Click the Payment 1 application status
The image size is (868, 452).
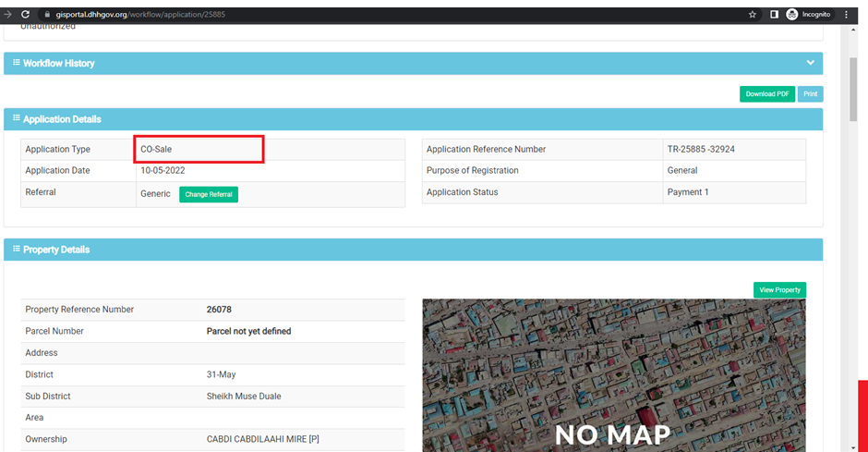tap(688, 192)
